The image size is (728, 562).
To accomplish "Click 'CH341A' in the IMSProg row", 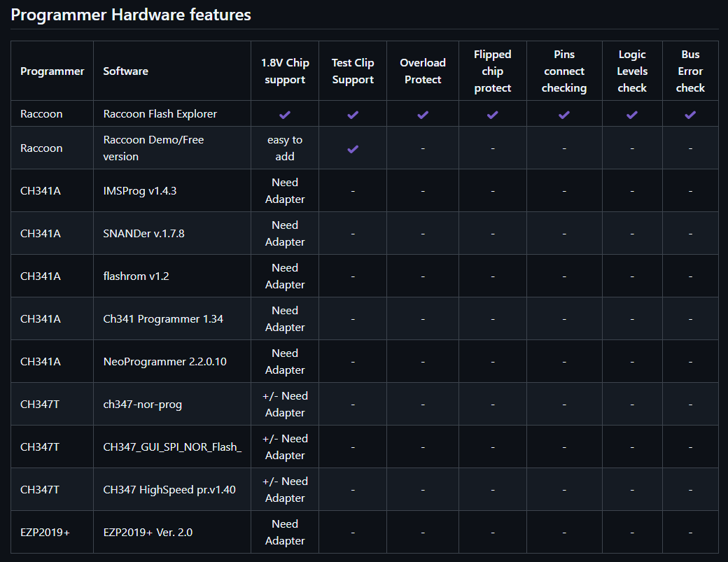I will 41,191.
